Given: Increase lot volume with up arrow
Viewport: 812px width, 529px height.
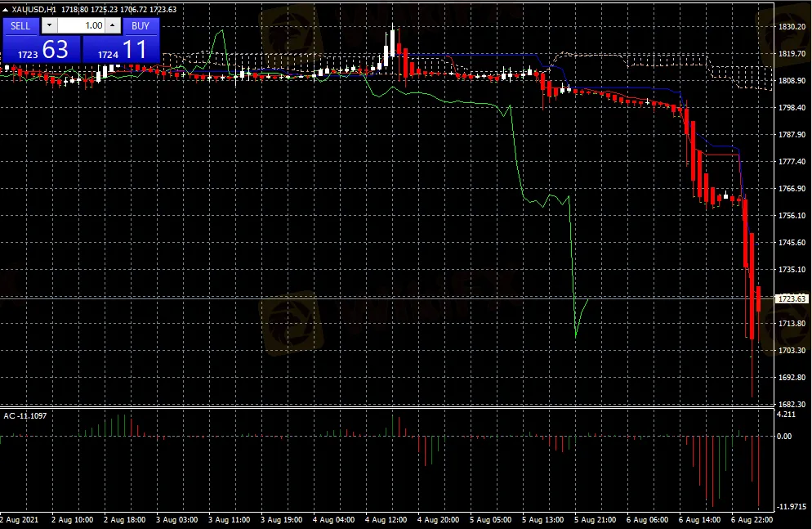Looking at the screenshot, I should pyautogui.click(x=113, y=25).
